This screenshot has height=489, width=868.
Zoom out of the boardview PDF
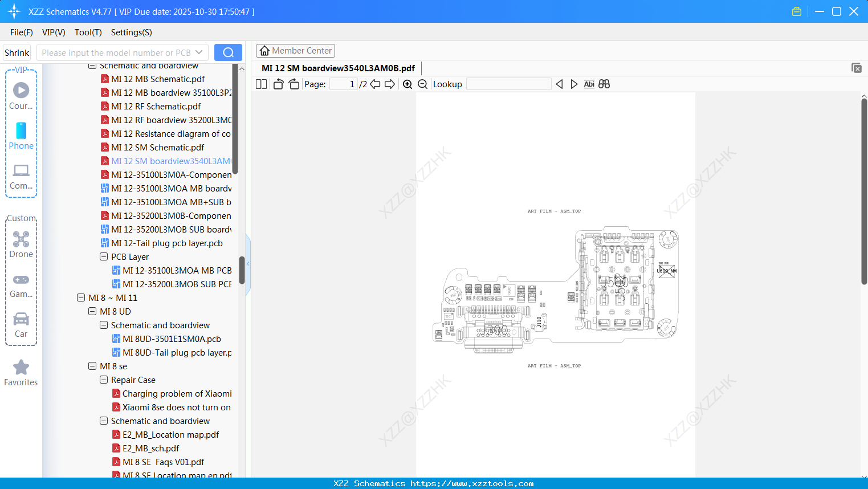click(422, 84)
